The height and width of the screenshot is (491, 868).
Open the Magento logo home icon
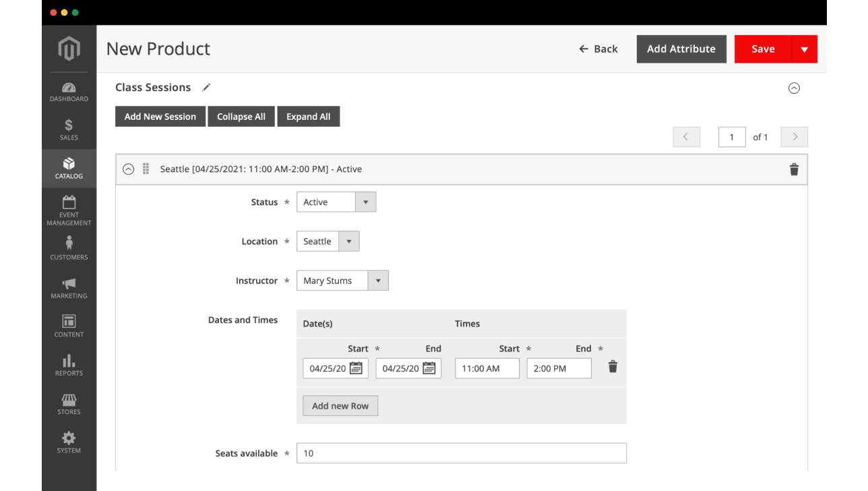pos(68,48)
